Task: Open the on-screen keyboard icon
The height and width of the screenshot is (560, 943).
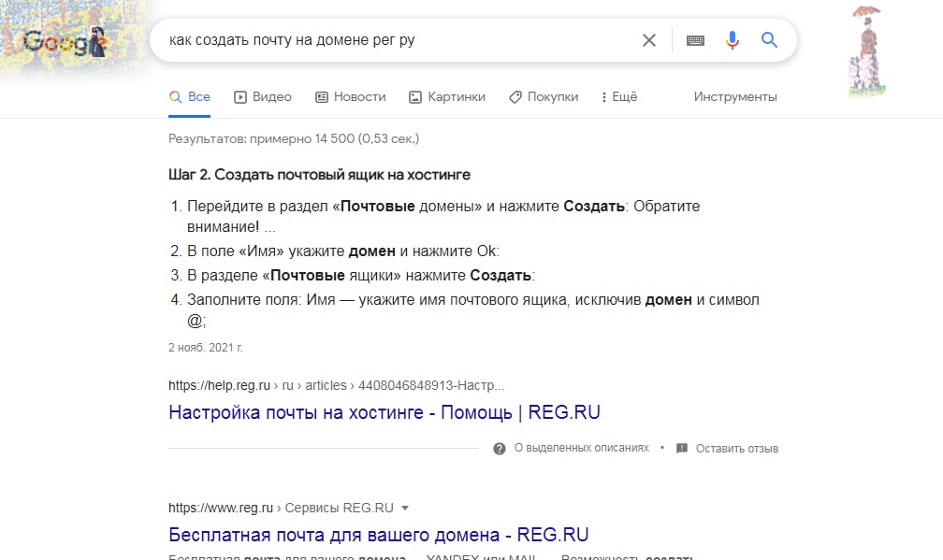Action: (695, 40)
